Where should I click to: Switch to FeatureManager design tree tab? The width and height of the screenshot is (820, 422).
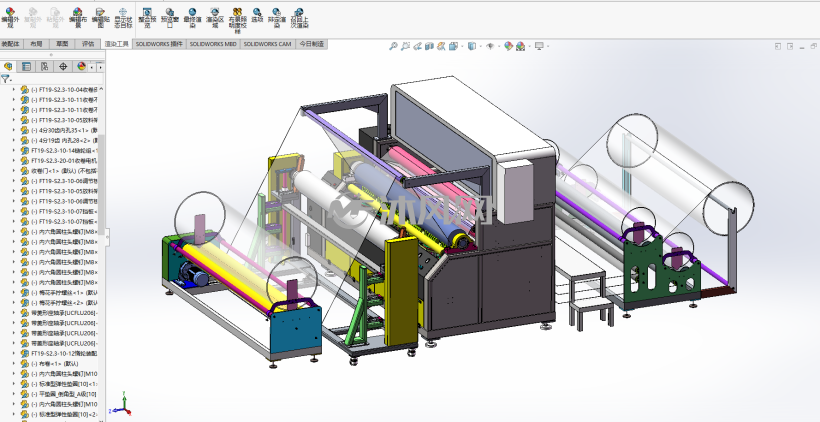click(x=8, y=66)
